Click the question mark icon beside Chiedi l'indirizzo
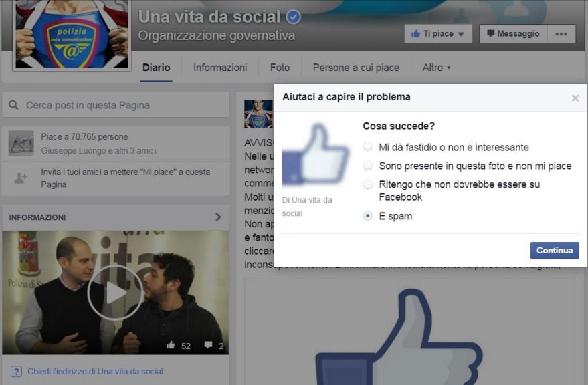 [16, 372]
